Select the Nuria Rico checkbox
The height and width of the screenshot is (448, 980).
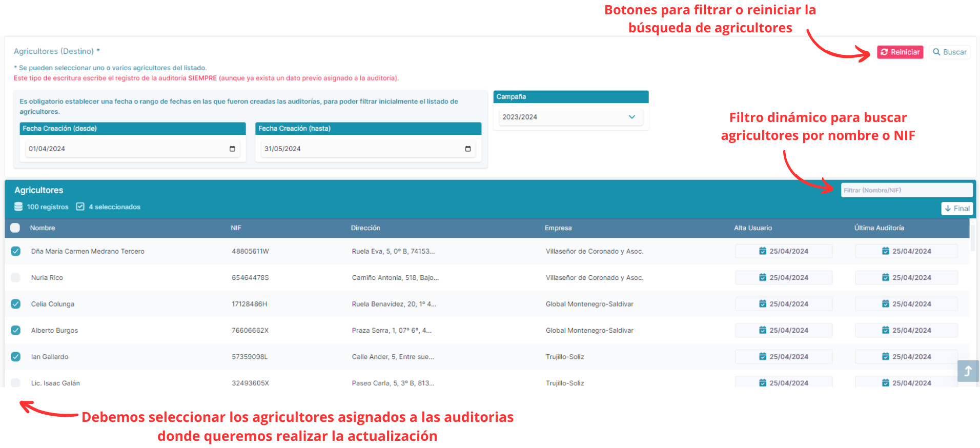point(16,278)
